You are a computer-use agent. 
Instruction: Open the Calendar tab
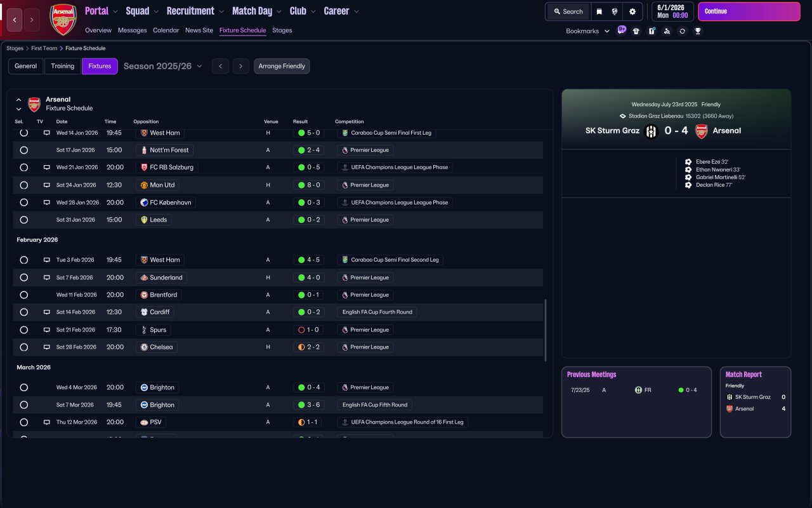166,30
